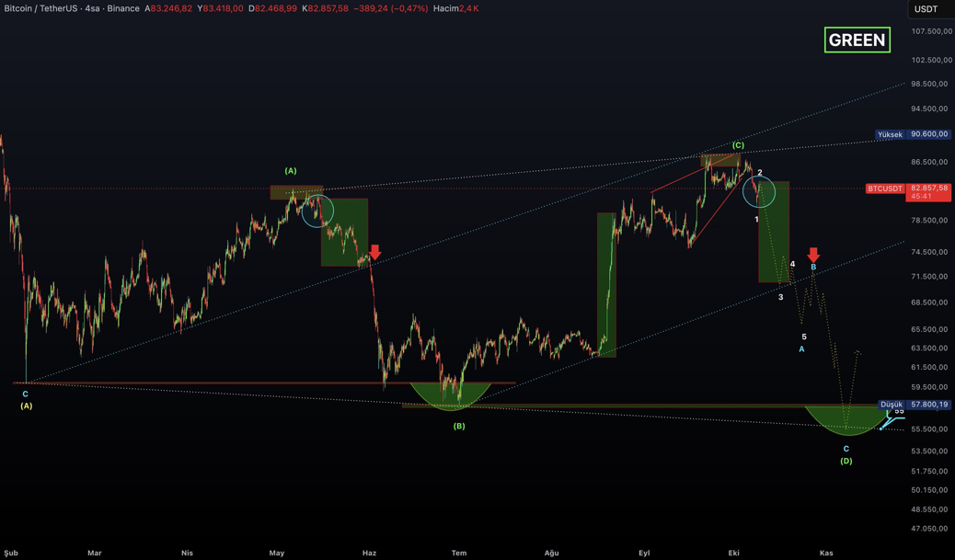Select the cyan B wave label
Screen dimensions: 955x560
pos(813,268)
